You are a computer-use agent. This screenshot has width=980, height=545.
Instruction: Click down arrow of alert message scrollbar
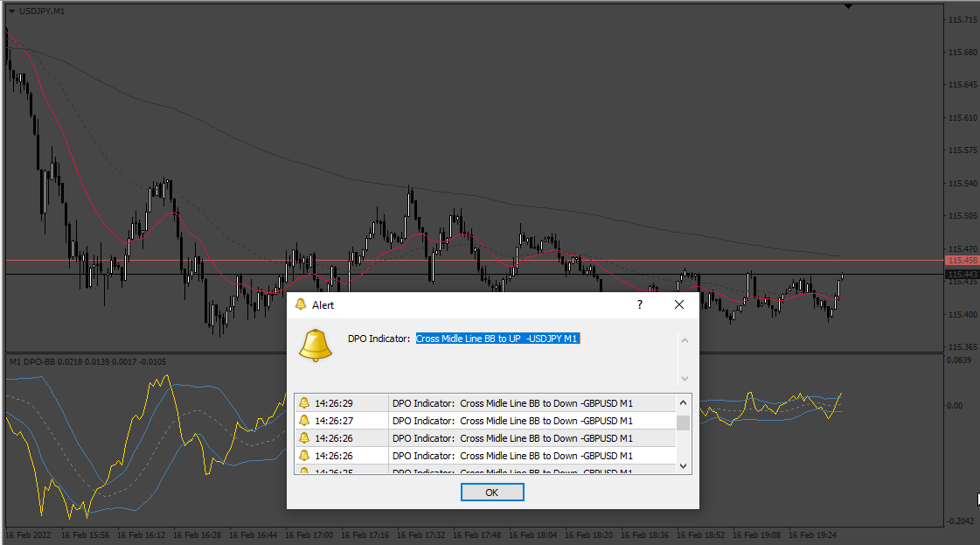tap(685, 379)
